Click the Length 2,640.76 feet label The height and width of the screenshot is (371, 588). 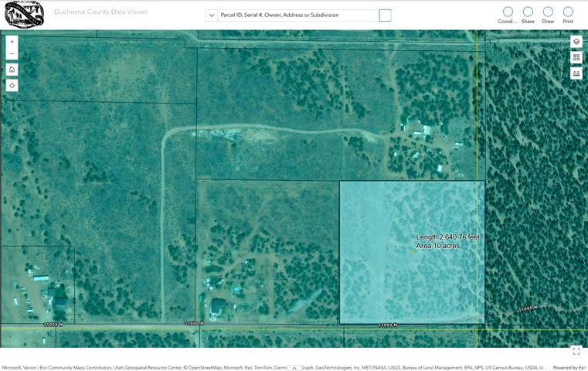click(447, 237)
